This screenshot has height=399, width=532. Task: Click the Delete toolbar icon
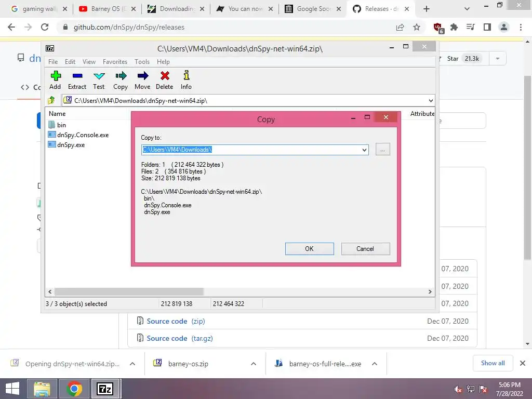[165, 81]
